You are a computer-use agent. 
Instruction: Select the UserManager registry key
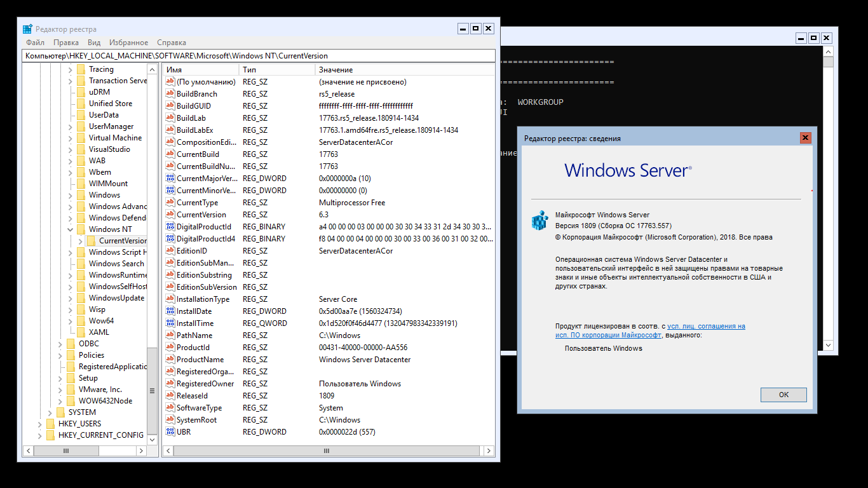coord(111,126)
